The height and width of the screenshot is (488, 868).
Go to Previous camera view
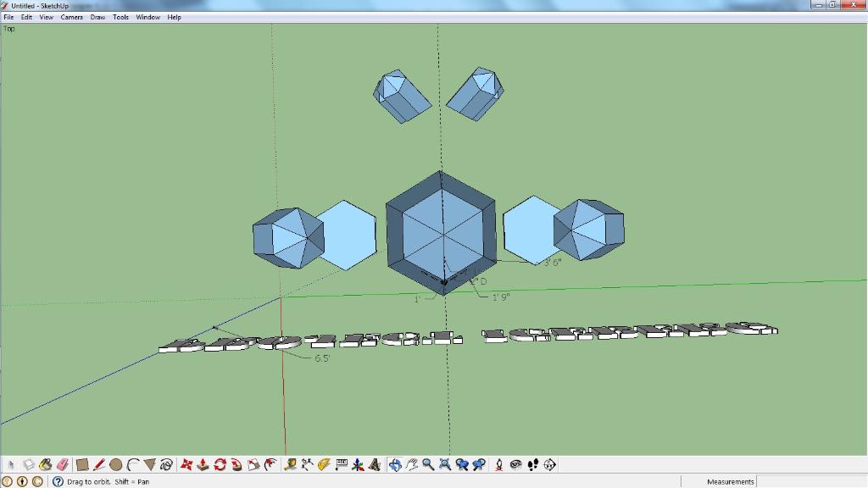pyautogui.click(x=462, y=465)
